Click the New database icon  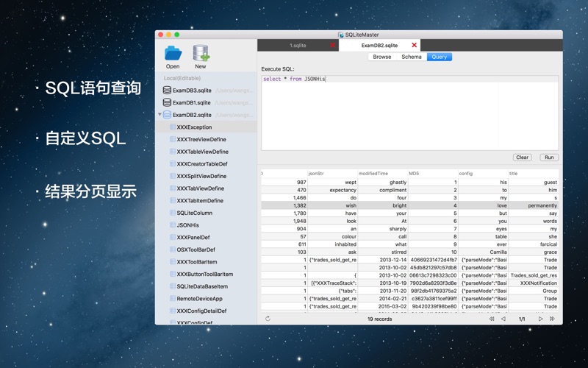point(201,53)
